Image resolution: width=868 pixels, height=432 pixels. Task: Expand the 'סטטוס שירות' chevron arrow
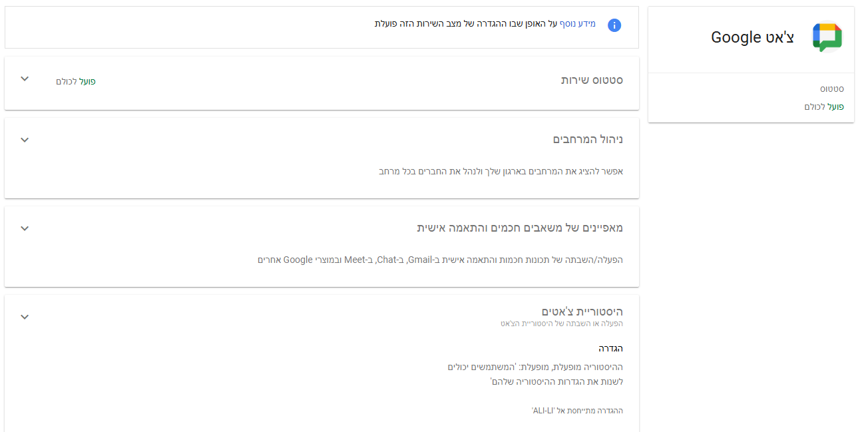(25, 79)
